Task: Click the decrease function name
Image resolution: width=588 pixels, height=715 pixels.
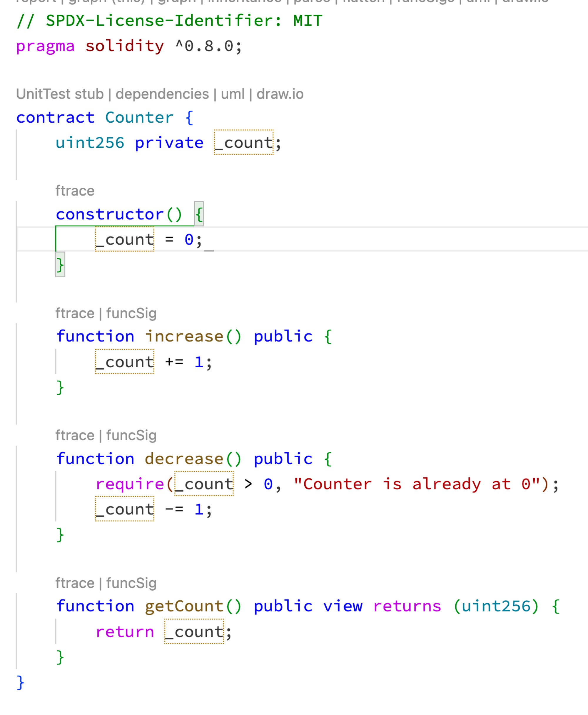Action: [x=184, y=459]
